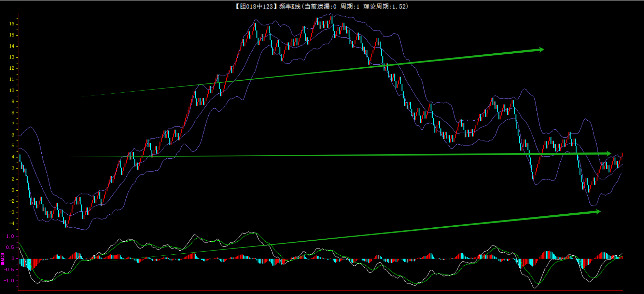644x294 pixels.
Task: Click the "频率K线" text in chart title
Action: (x=290, y=6)
